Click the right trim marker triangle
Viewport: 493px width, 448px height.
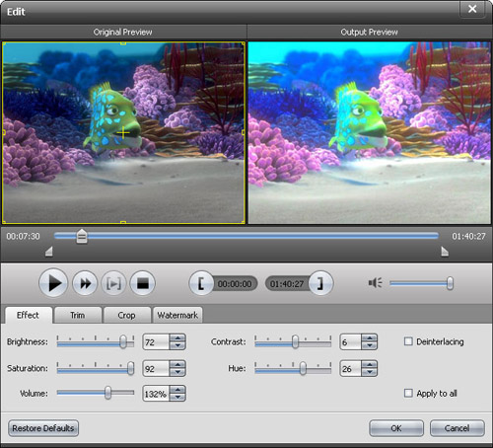click(x=445, y=252)
